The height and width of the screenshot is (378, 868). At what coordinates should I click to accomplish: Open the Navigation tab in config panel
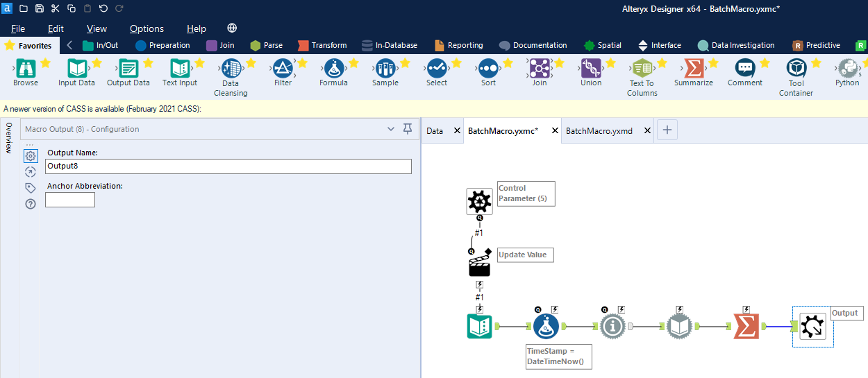[x=31, y=172]
